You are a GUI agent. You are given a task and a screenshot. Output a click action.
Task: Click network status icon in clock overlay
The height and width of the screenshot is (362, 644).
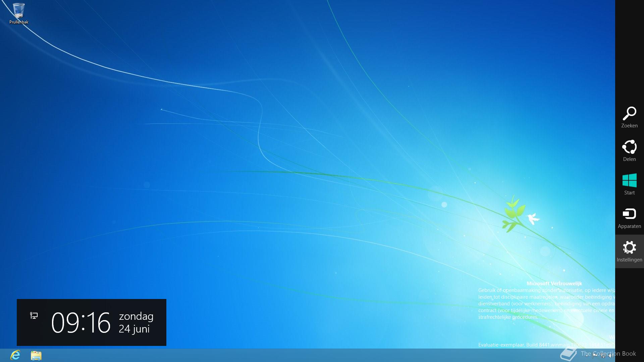[34, 315]
